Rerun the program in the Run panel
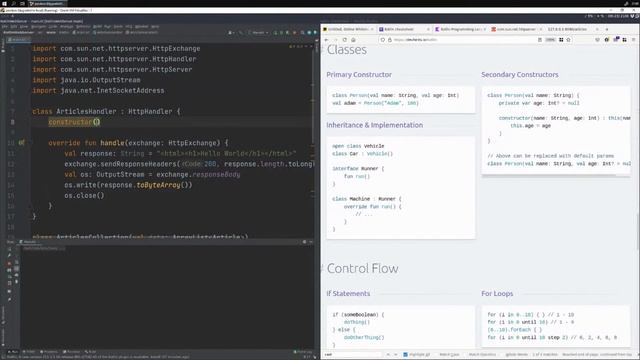Image resolution: width=640 pixels, height=360 pixels. (x=9, y=249)
